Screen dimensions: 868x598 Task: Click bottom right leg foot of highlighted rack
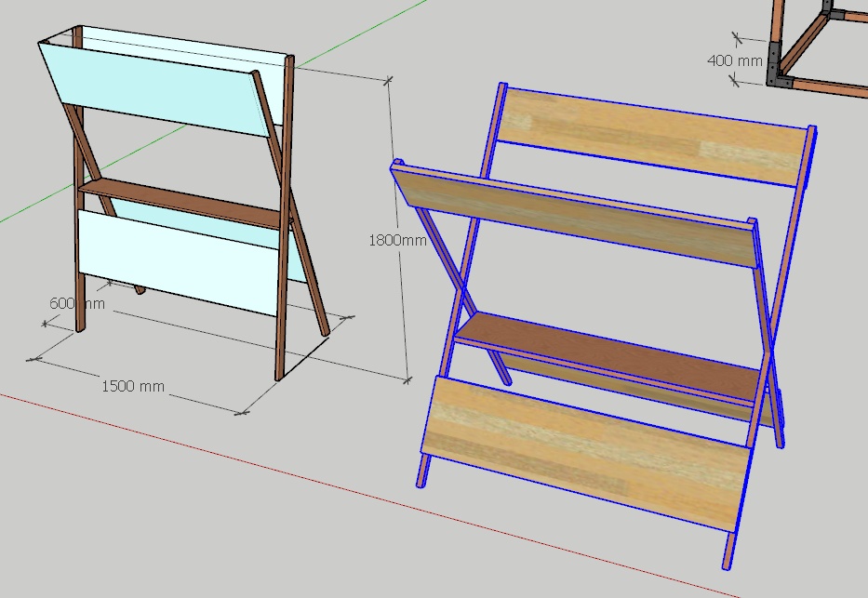728,556
